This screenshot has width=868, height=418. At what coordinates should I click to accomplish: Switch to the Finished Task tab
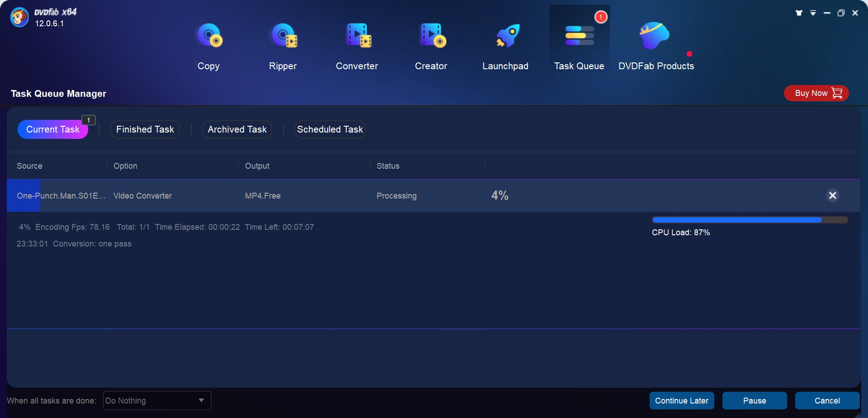(145, 129)
